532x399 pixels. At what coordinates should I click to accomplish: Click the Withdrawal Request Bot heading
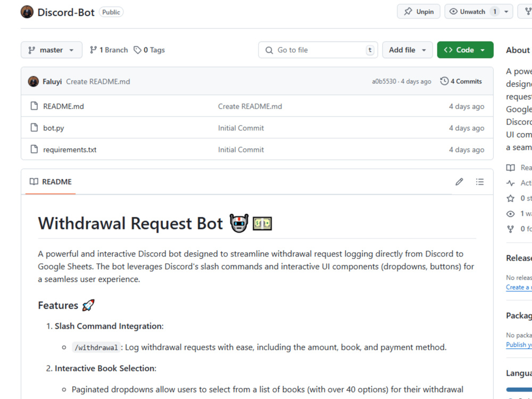click(130, 223)
